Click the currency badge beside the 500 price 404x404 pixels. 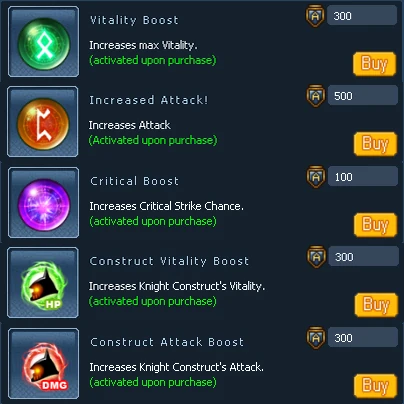[315, 96]
